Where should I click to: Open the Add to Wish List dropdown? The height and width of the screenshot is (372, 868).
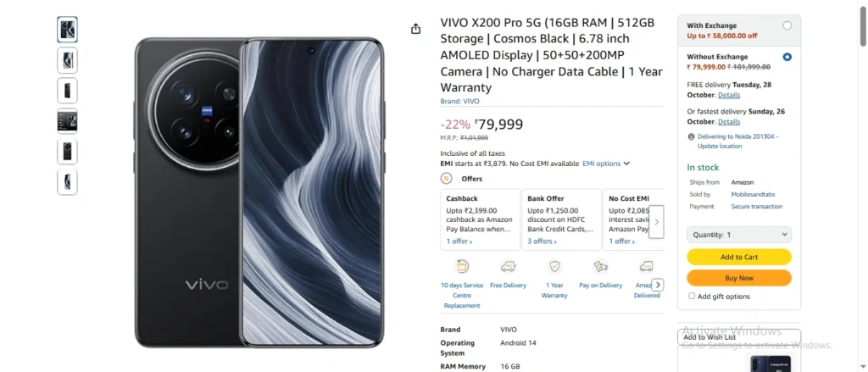[739, 337]
